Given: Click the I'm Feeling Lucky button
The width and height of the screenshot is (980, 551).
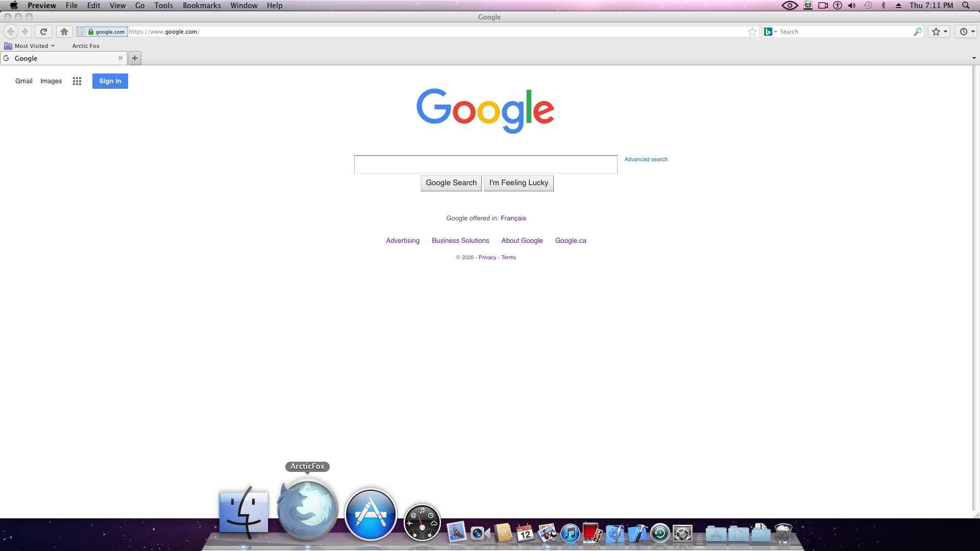Looking at the screenshot, I should coord(519,183).
